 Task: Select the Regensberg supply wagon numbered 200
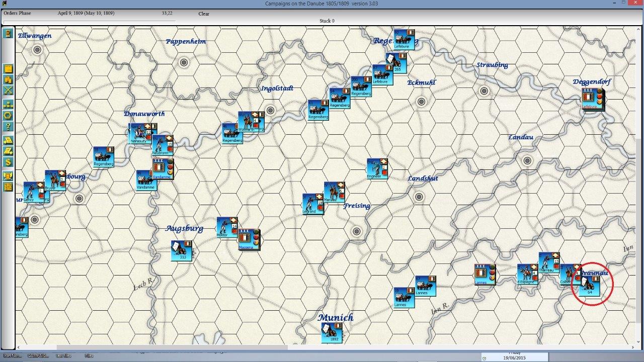[x=360, y=86]
